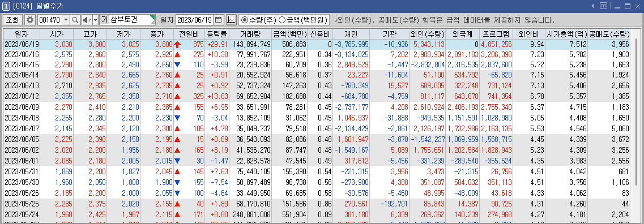Open the calendar date picker icon

point(219,20)
